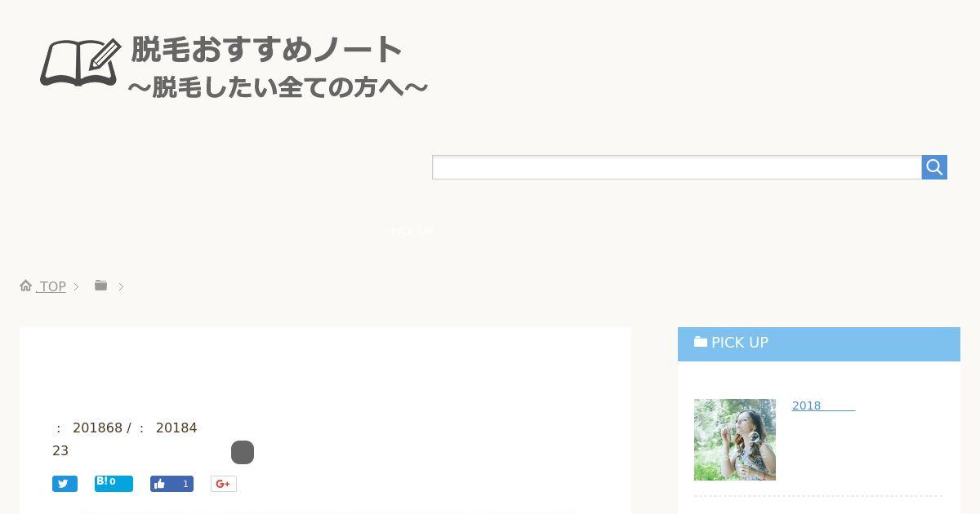Click the Facebook like thumbs-up button
980x514 pixels.
171,484
